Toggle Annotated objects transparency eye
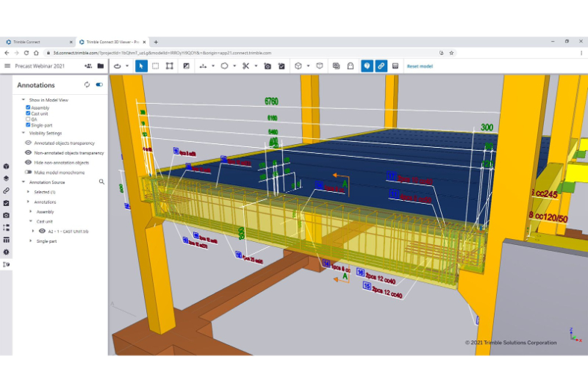The height and width of the screenshot is (392, 588). pyautogui.click(x=28, y=143)
